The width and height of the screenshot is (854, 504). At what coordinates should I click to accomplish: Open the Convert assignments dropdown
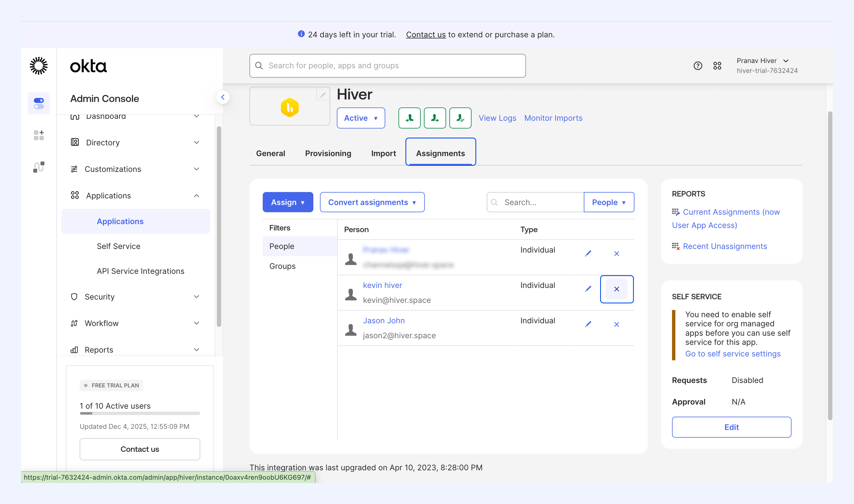(x=372, y=202)
